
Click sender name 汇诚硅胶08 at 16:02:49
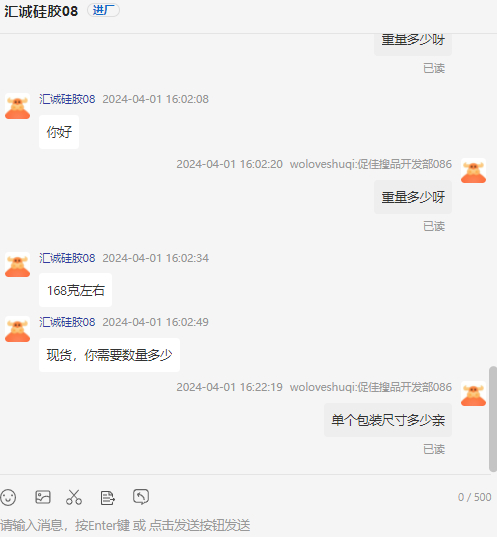point(67,322)
